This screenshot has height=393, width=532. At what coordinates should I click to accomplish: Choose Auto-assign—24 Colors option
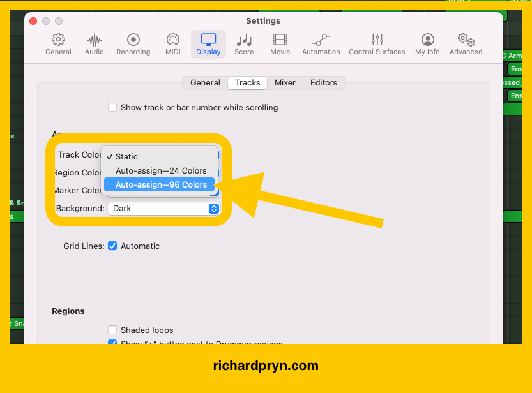click(x=160, y=171)
